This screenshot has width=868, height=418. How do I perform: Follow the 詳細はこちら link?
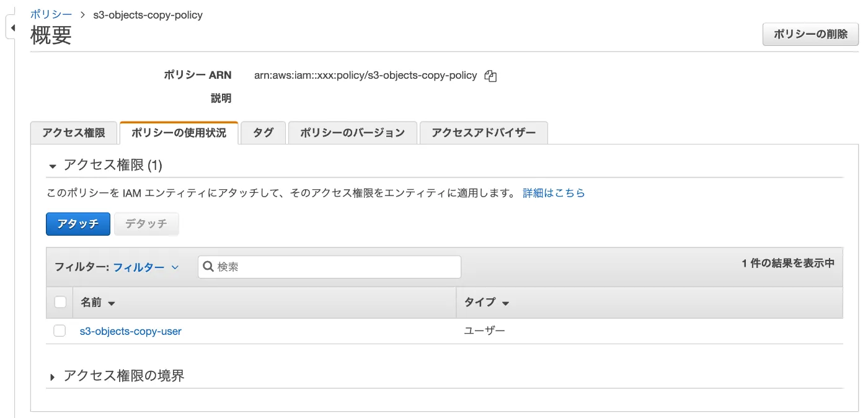(554, 193)
